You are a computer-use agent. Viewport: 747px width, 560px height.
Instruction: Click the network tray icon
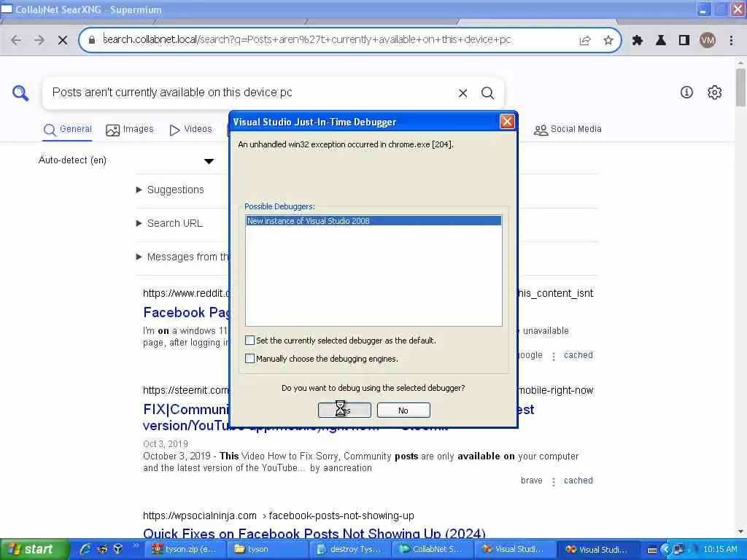coord(679,549)
